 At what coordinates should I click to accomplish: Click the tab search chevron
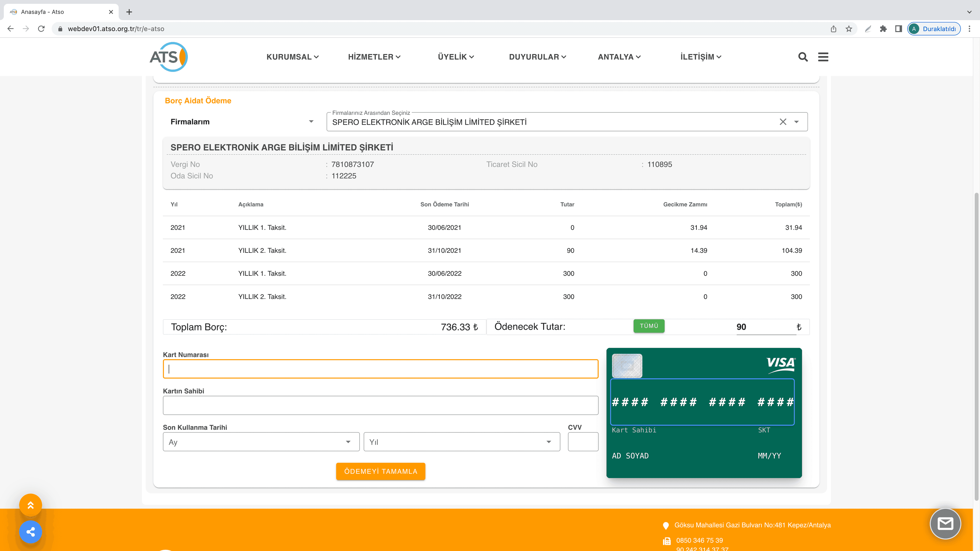coord(969,12)
